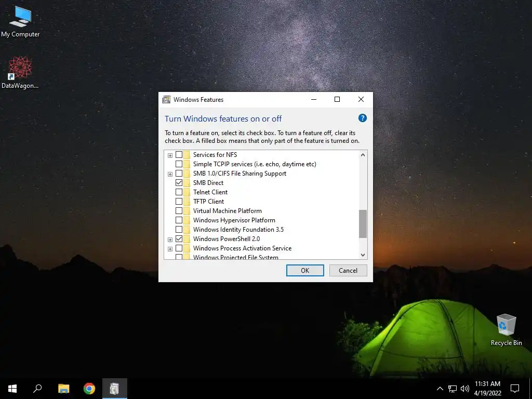
Task: Click the folder icon beside Telnet Client
Action: 187,192
